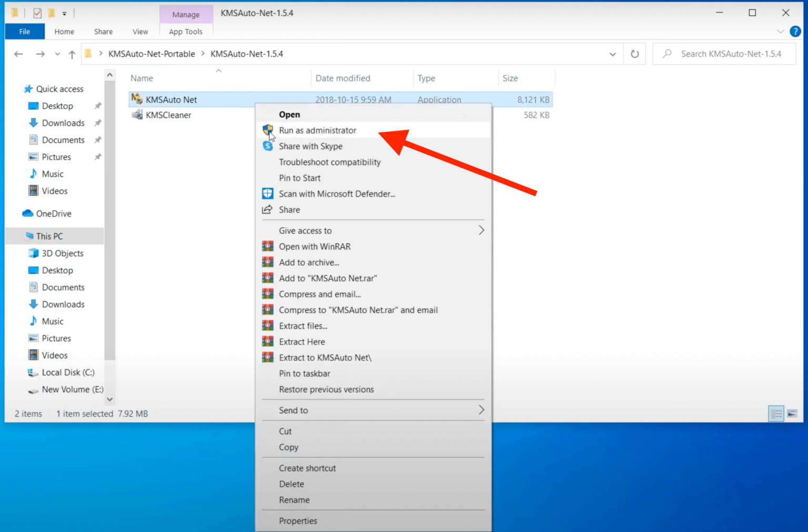The width and height of the screenshot is (808, 532).
Task: Expand the Give access to submenu
Action: (481, 230)
